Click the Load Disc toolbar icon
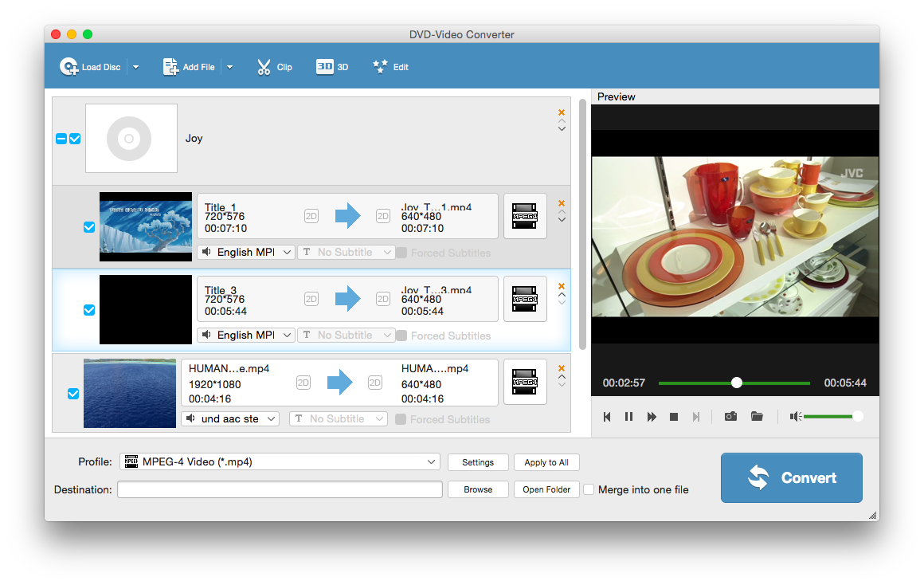 [69, 66]
